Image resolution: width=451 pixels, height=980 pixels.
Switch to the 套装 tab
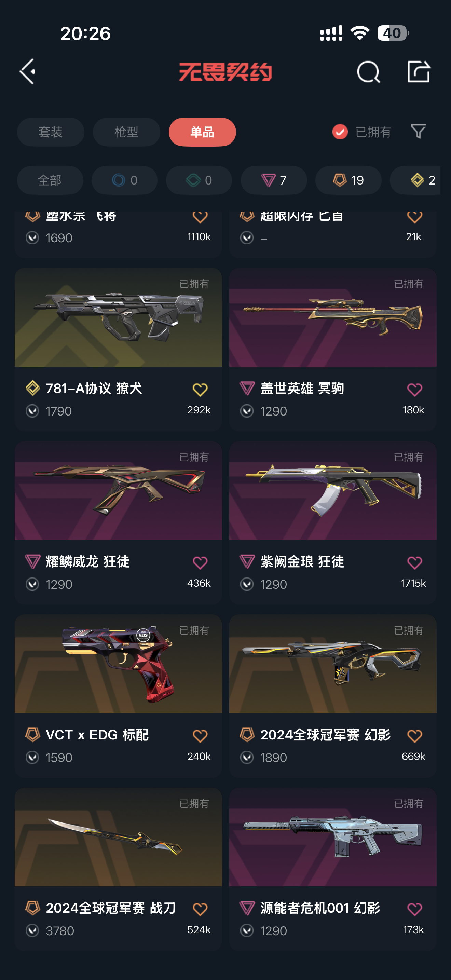[x=51, y=132]
